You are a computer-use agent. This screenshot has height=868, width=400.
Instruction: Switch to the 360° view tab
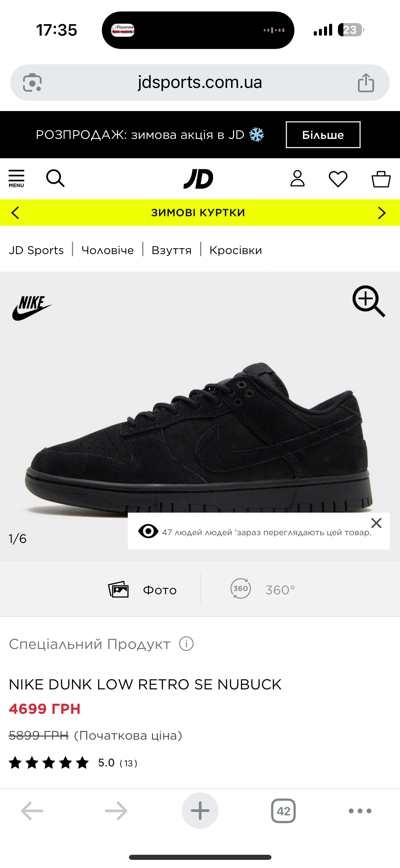[263, 589]
